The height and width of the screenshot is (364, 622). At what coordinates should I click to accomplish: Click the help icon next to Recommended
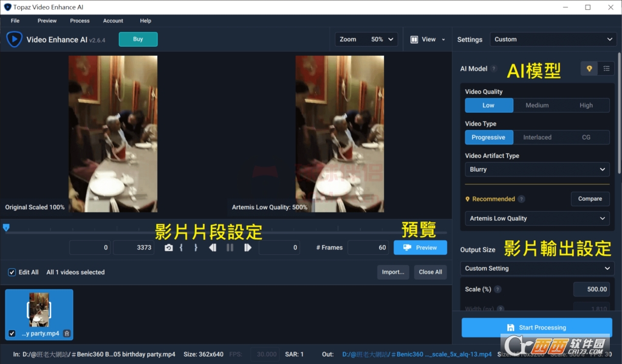(521, 199)
